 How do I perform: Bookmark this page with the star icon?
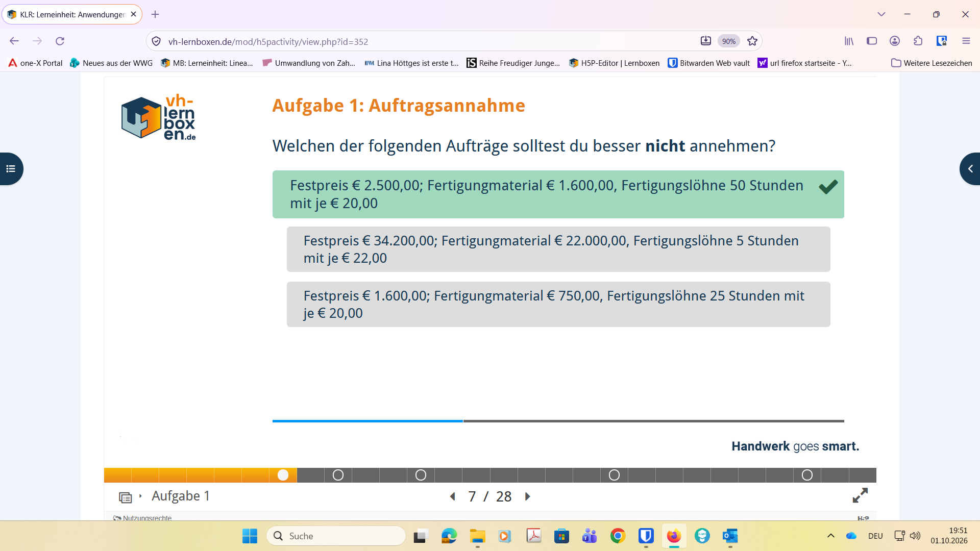pyautogui.click(x=752, y=41)
